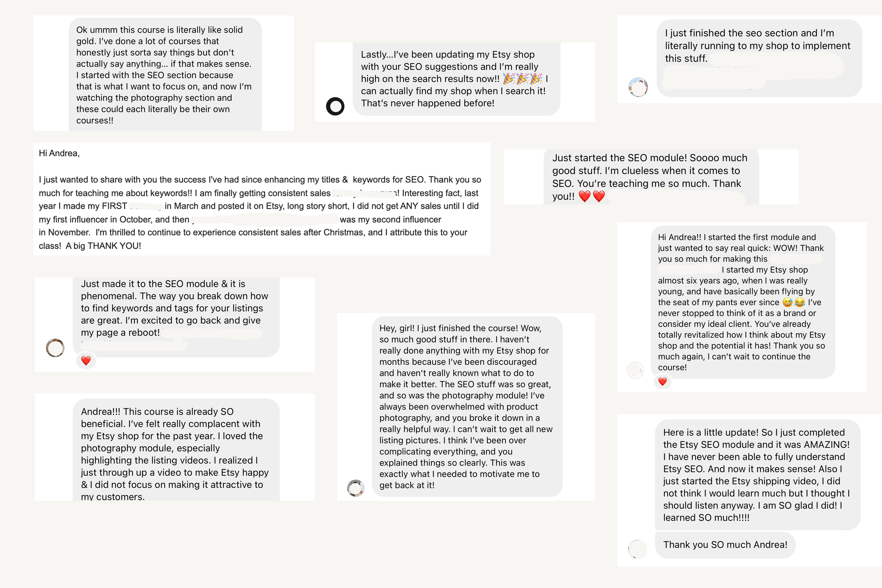Click the black ring avatar beside the "Lastly" message
Image resolution: width=882 pixels, height=588 pixels.
335,106
